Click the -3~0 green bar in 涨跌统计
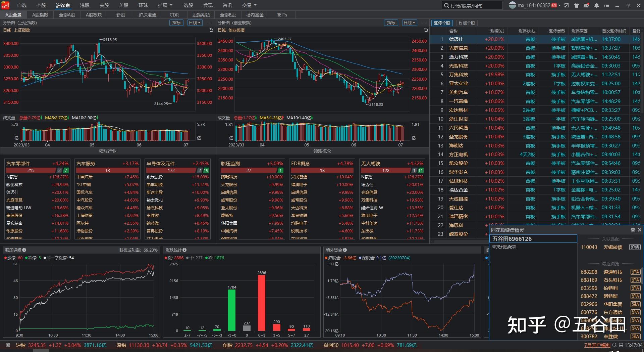Viewport: 644px width, 352px height. pos(232,310)
